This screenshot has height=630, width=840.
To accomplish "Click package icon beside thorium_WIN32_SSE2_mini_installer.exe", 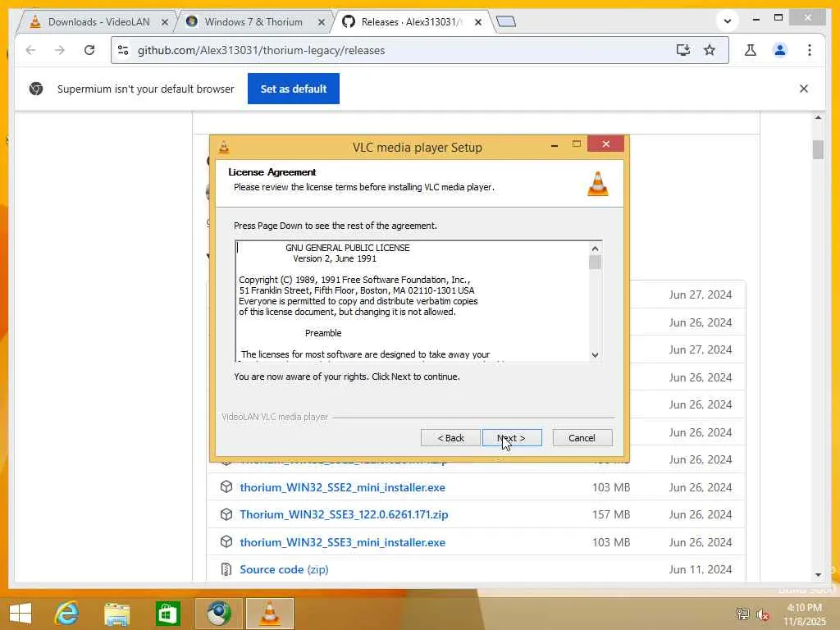I will point(226,486).
